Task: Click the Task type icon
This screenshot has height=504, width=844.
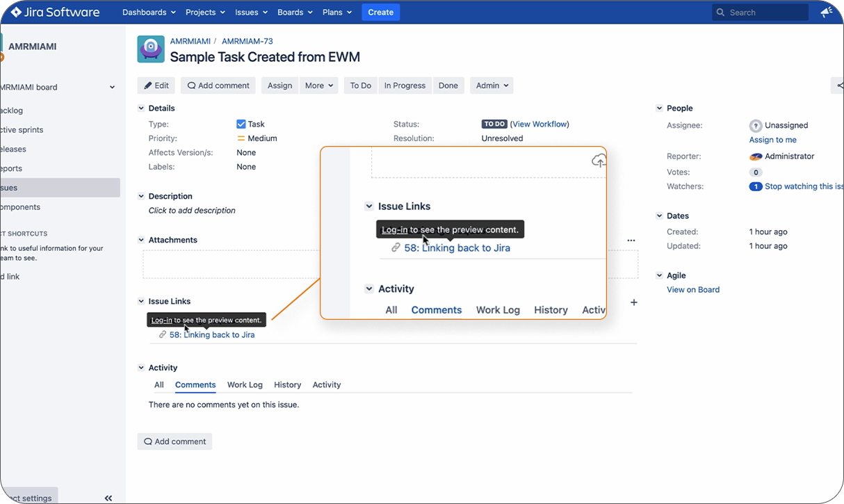Action: point(241,124)
